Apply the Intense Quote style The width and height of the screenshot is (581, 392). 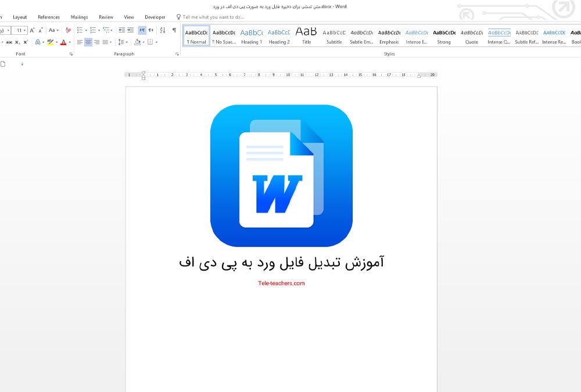coord(499,36)
